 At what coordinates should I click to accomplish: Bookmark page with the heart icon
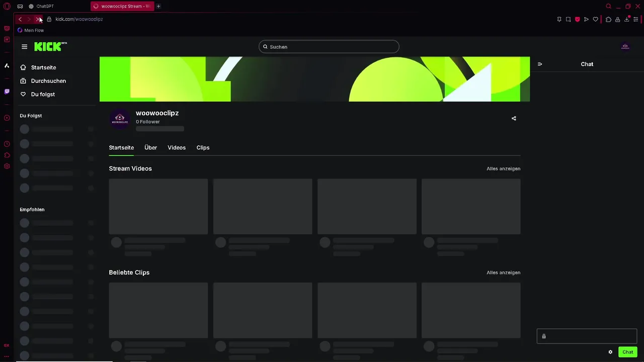click(595, 20)
